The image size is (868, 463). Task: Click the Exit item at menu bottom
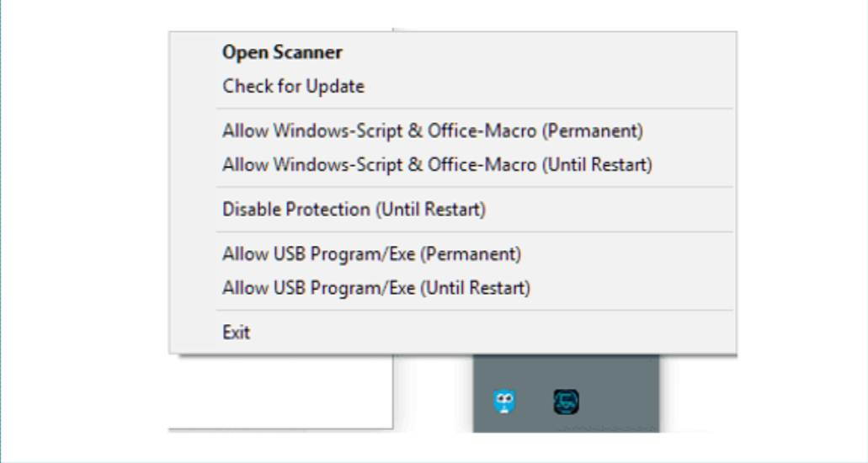point(452,333)
